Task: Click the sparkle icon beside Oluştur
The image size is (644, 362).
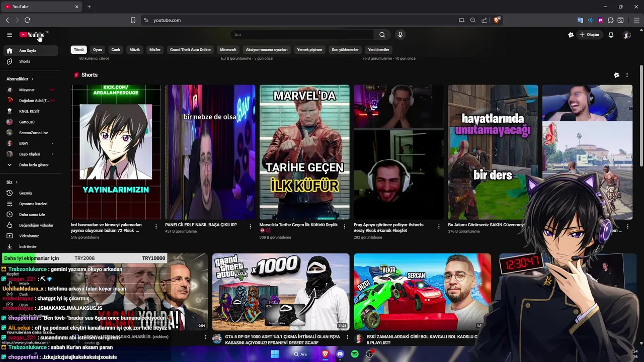Action: (x=571, y=35)
